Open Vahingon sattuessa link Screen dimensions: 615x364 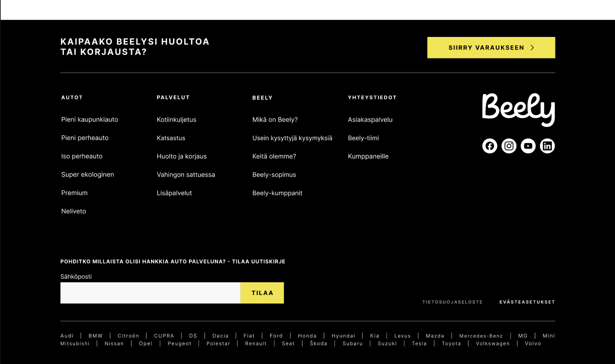pos(185,174)
